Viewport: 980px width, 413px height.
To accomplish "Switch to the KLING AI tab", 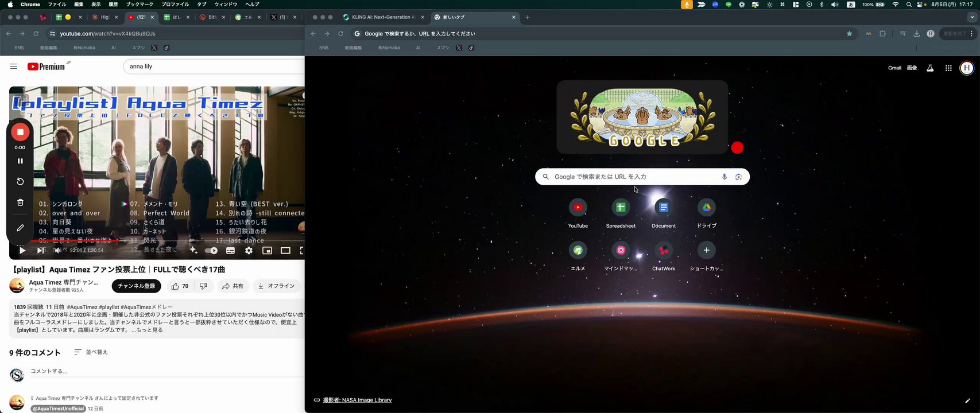I will [383, 17].
